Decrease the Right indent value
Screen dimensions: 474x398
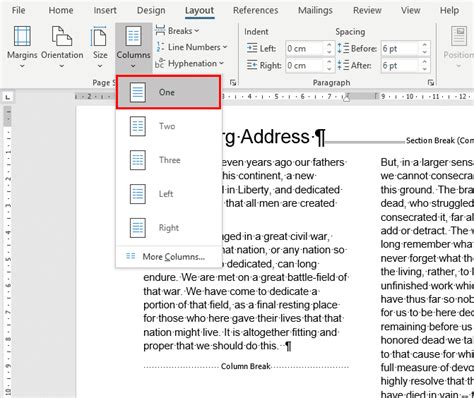tap(329, 69)
